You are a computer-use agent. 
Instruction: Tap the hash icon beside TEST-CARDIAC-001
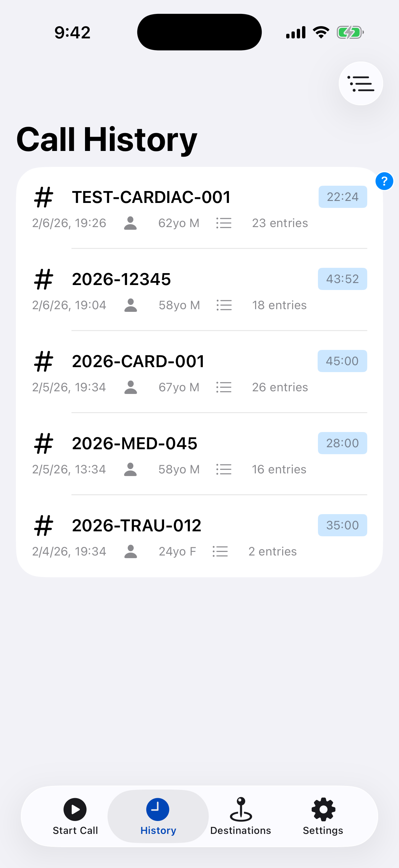(x=43, y=197)
